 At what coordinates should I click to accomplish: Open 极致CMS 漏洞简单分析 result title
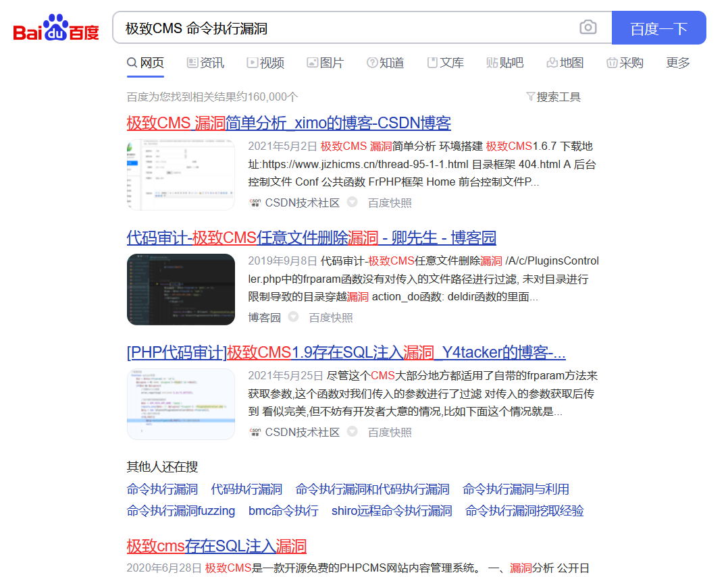point(288,123)
